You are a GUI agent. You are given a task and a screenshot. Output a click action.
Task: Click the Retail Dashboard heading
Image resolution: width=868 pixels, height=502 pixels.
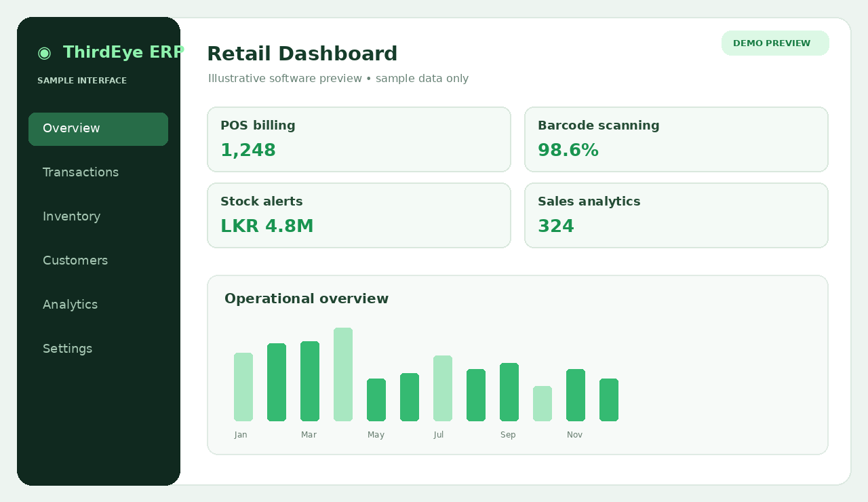302,54
